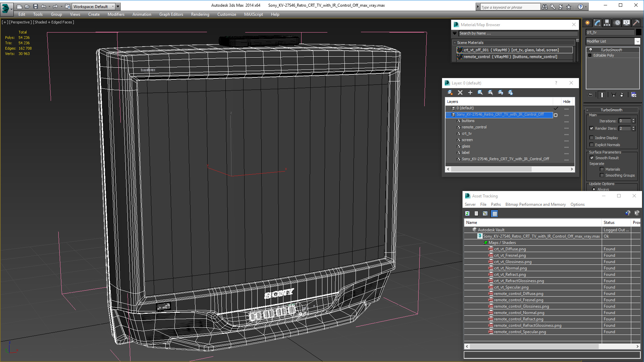Click the crt_tv object color swatch
Image resolution: width=644 pixels, height=362 pixels.
point(639,32)
